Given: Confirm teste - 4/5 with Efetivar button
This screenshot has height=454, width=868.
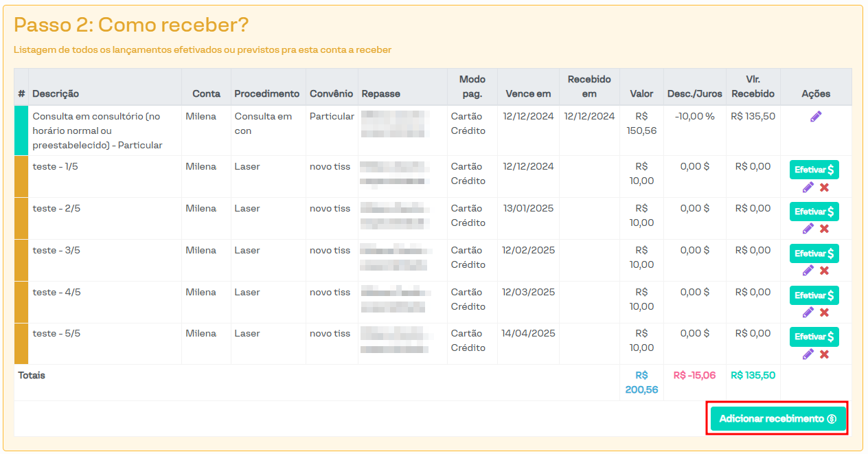Looking at the screenshot, I should tap(814, 295).
